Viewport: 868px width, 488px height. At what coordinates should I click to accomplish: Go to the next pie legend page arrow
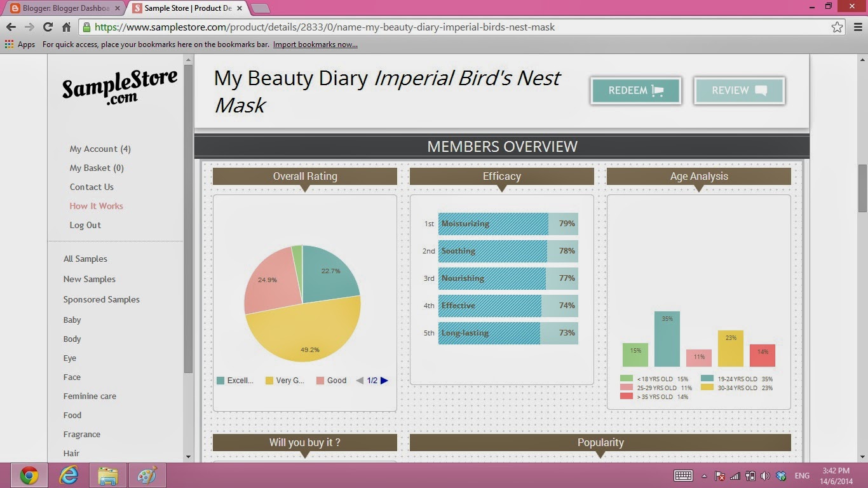coord(384,381)
